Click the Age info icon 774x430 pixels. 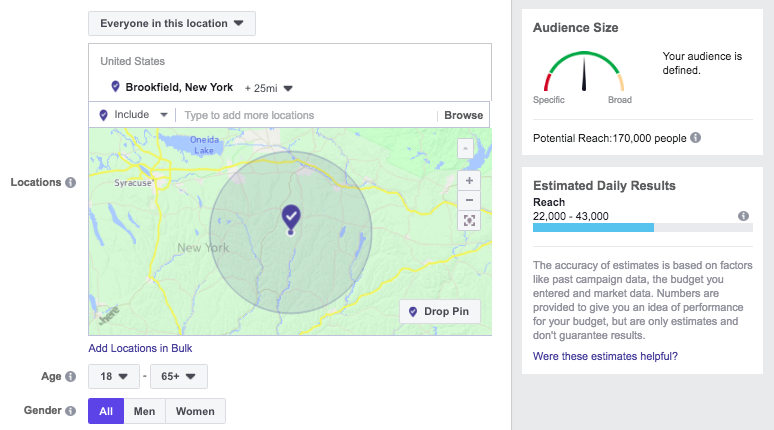71,377
